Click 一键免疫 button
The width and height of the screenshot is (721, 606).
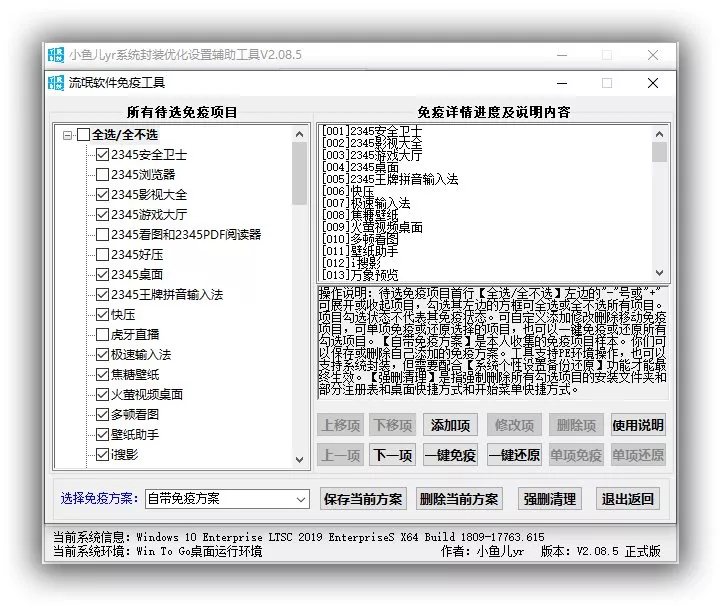pos(450,455)
